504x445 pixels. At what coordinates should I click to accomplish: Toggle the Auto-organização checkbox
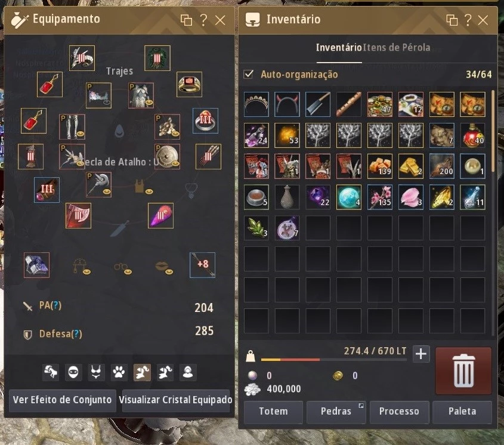point(249,75)
